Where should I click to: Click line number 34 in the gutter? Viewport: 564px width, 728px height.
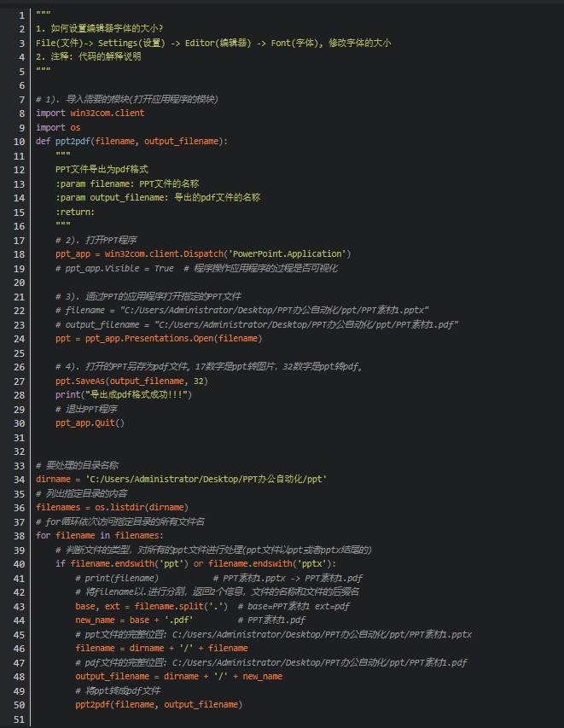(x=17, y=479)
